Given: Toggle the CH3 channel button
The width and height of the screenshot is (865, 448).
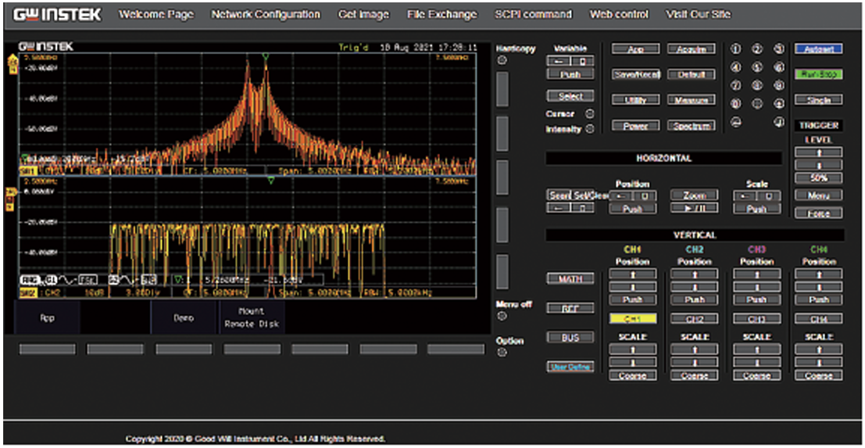Looking at the screenshot, I should [756, 318].
